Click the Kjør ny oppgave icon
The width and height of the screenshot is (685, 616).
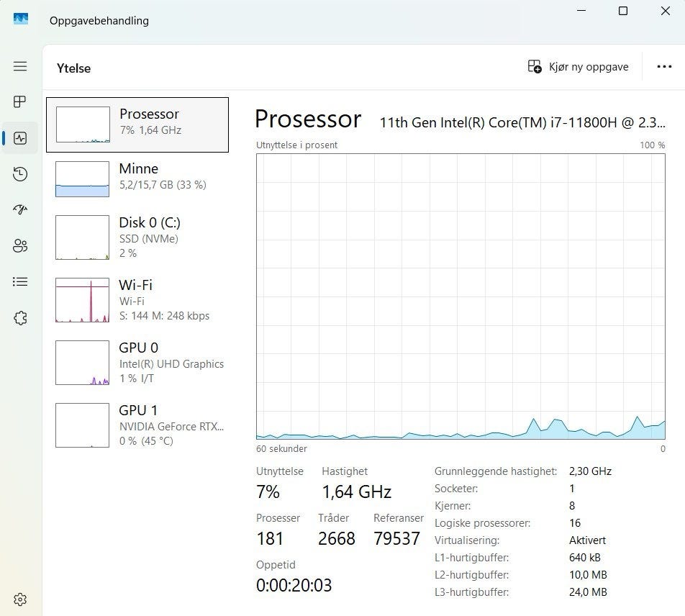point(535,66)
